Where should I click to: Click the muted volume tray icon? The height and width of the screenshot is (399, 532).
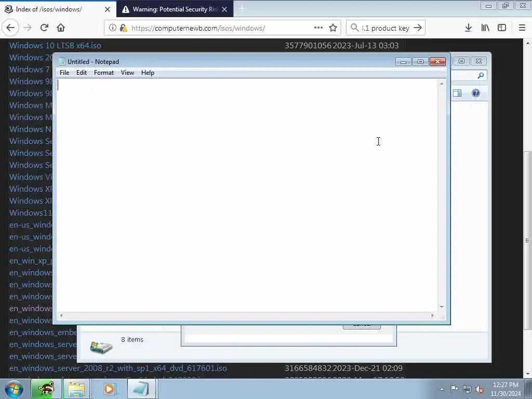(x=480, y=389)
